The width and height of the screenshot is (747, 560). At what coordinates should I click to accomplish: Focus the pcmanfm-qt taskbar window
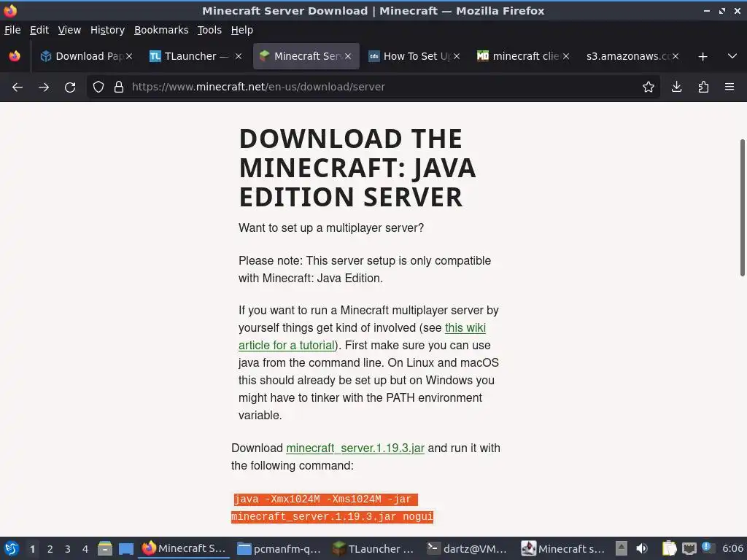pos(279,548)
